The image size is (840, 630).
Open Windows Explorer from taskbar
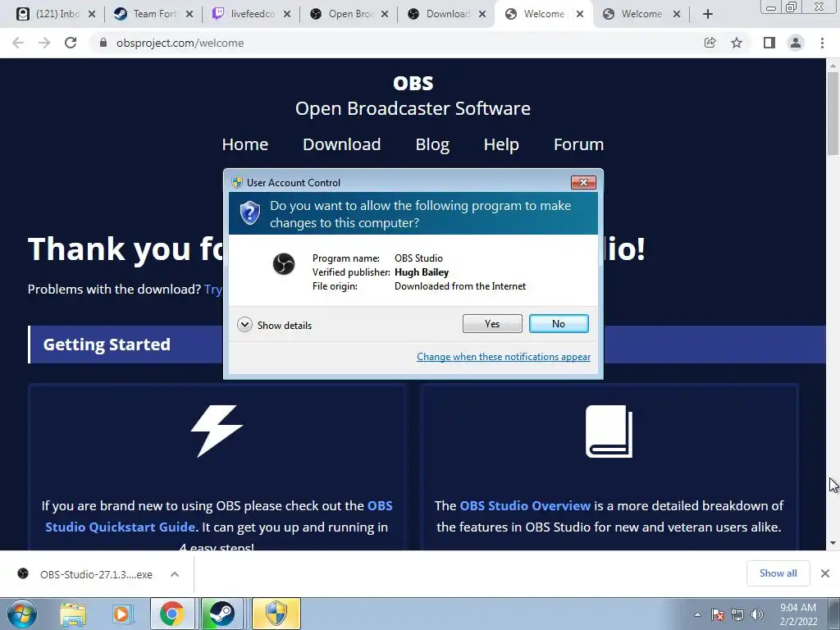73,614
